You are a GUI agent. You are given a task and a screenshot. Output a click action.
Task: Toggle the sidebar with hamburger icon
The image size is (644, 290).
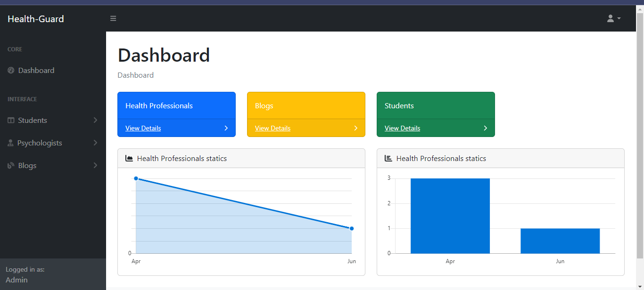(113, 18)
